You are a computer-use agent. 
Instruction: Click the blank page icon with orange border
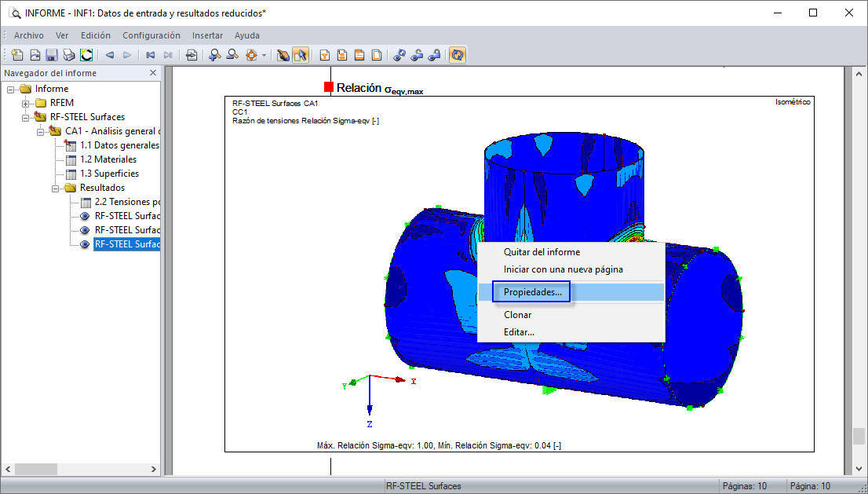377,55
